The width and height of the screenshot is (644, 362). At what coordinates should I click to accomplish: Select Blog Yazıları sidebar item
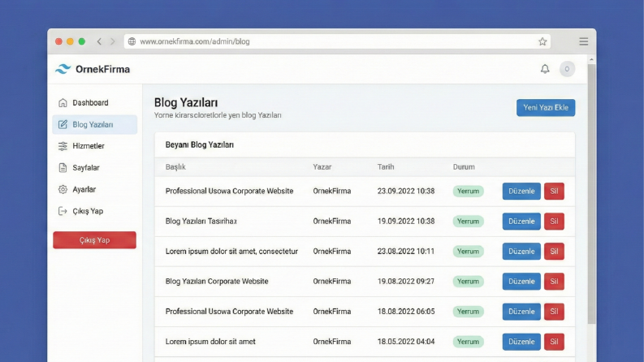coord(95,124)
